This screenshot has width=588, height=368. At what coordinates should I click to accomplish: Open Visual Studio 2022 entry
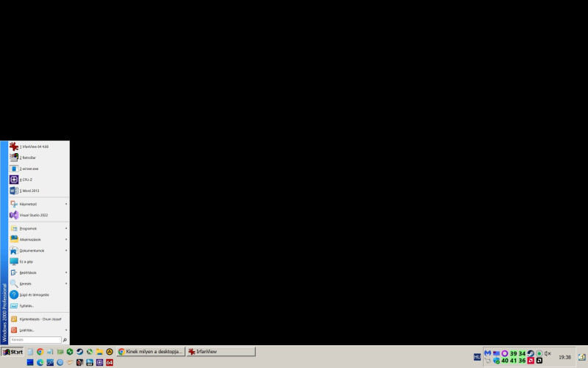[x=39, y=215]
